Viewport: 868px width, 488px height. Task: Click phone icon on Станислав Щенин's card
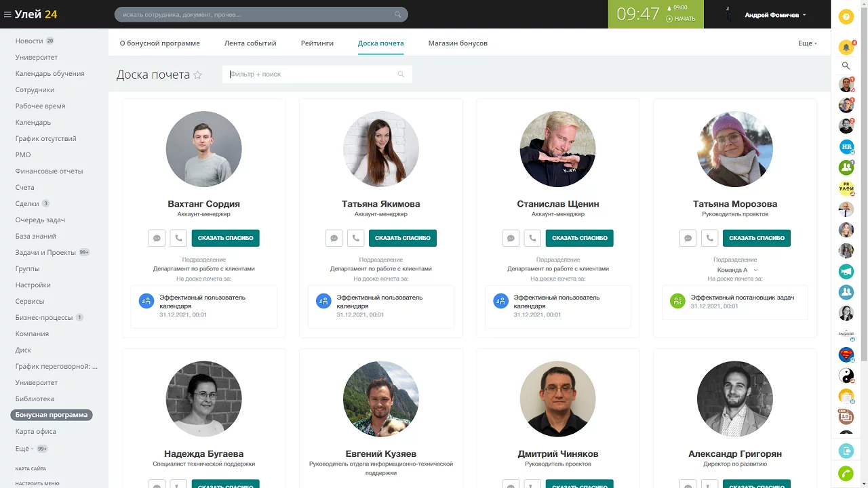point(533,238)
